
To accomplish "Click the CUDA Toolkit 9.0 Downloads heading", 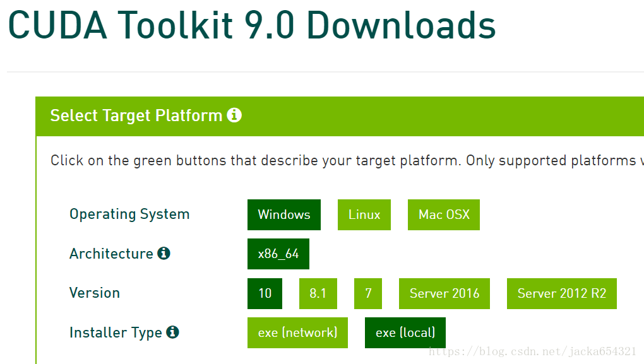I will pyautogui.click(x=252, y=25).
